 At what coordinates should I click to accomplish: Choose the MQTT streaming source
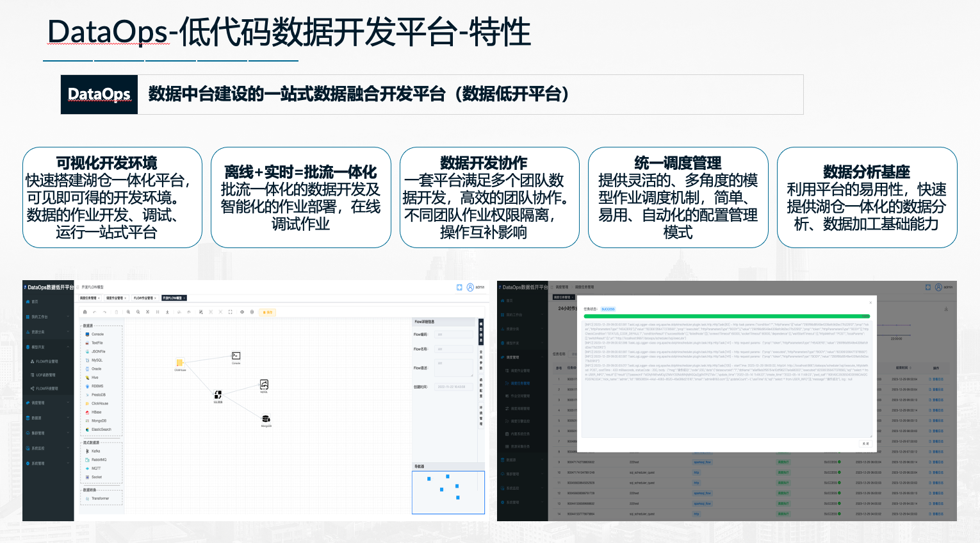(93, 469)
